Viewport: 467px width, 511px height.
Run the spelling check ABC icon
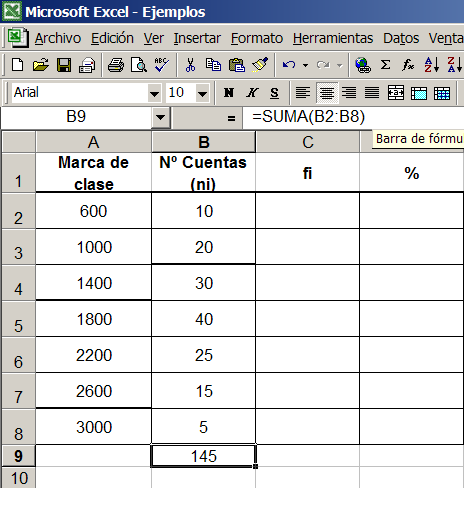tap(162, 65)
